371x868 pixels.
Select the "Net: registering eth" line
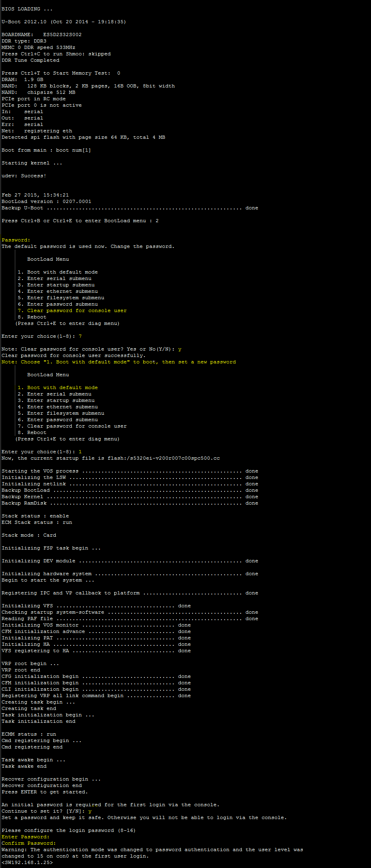37,131
